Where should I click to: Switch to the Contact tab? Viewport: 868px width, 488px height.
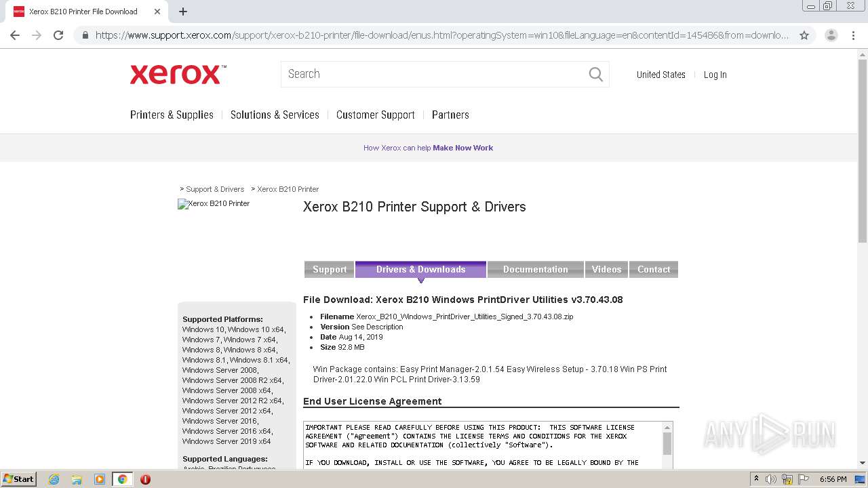point(654,269)
